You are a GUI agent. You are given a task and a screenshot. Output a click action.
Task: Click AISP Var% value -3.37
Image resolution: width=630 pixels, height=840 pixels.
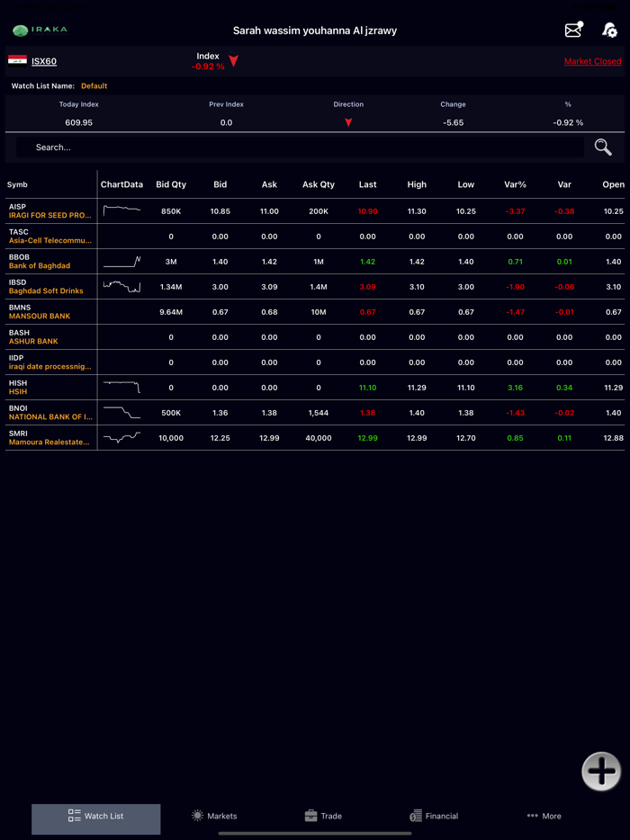click(x=516, y=211)
